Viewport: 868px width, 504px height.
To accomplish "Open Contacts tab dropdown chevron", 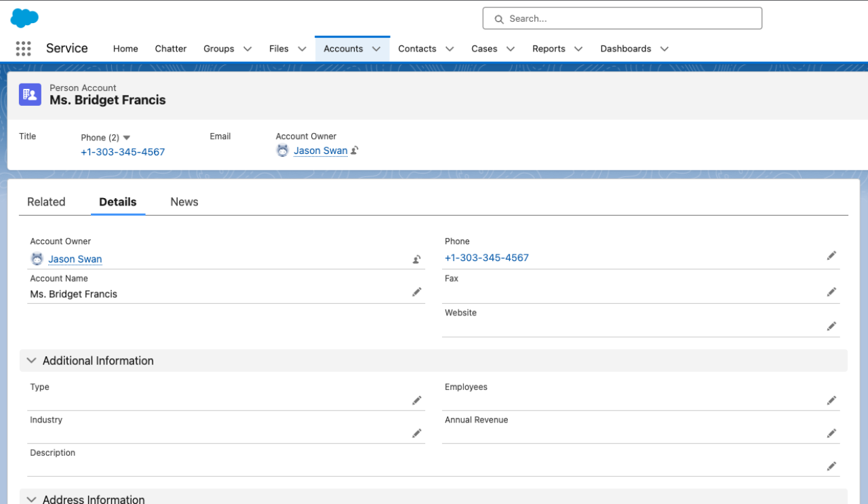I will pos(450,49).
